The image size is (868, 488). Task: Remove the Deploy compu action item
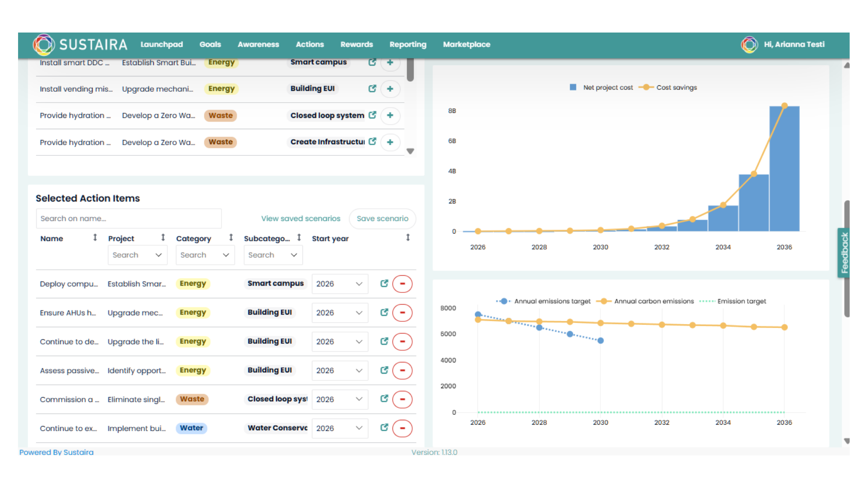tap(402, 284)
